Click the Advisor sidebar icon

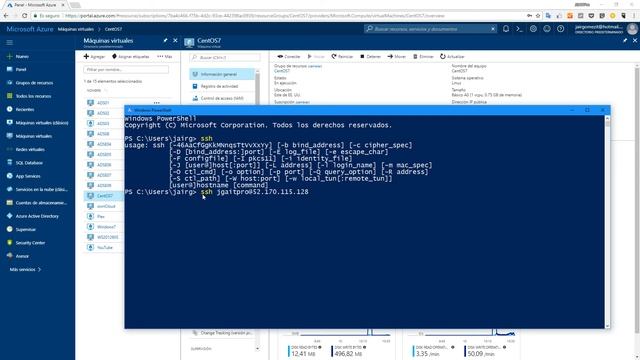point(9,256)
